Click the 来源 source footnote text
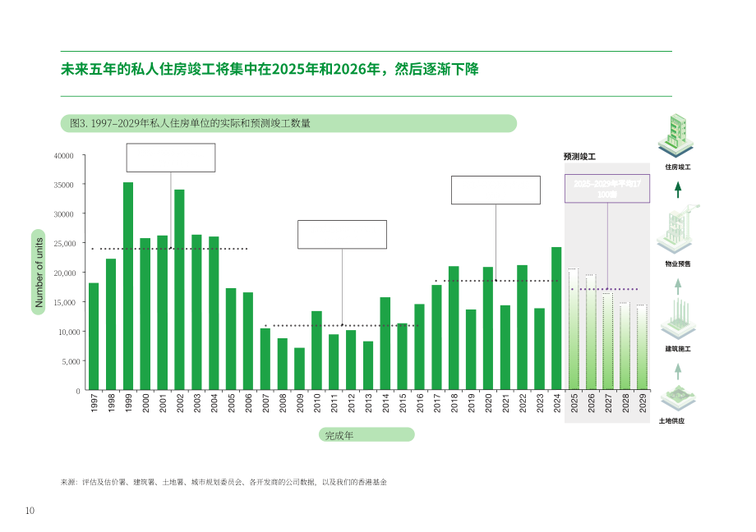The width and height of the screenshot is (756, 532). (x=224, y=482)
